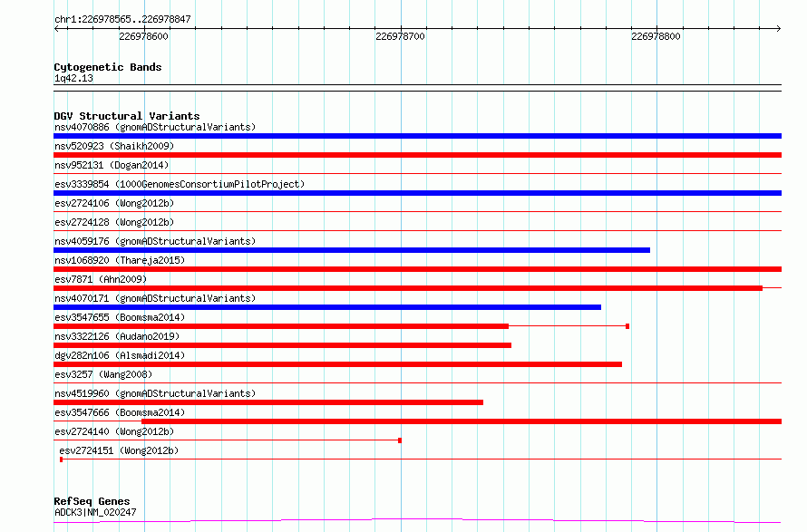Click the red start marker of esv2724151
The image size is (807, 532).
[62, 460]
